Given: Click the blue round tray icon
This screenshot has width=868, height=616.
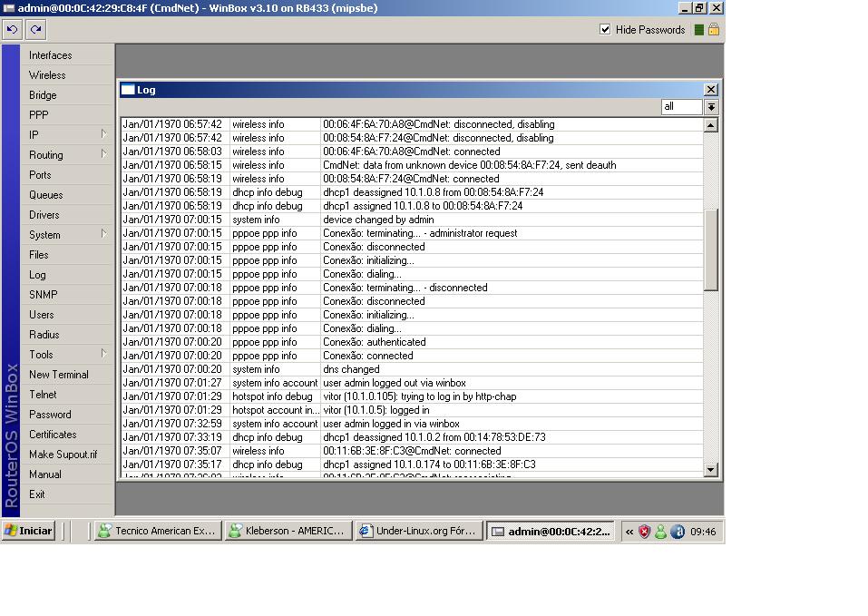Looking at the screenshot, I should point(678,532).
